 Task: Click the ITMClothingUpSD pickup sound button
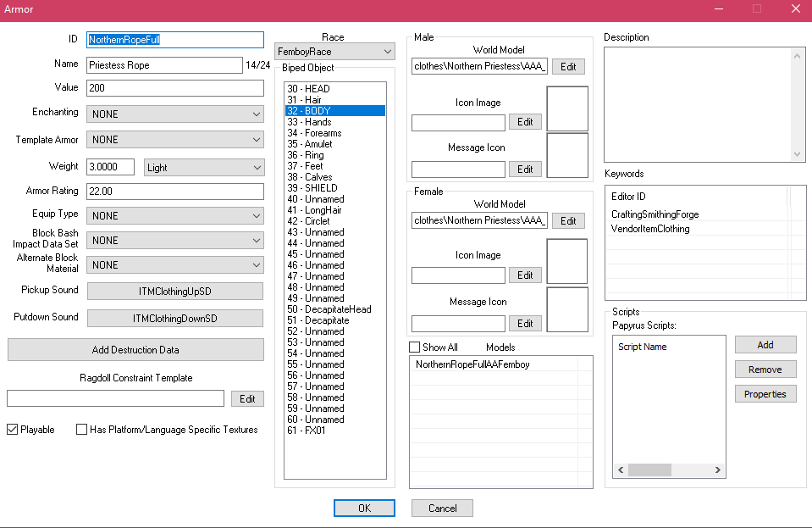[x=175, y=292]
